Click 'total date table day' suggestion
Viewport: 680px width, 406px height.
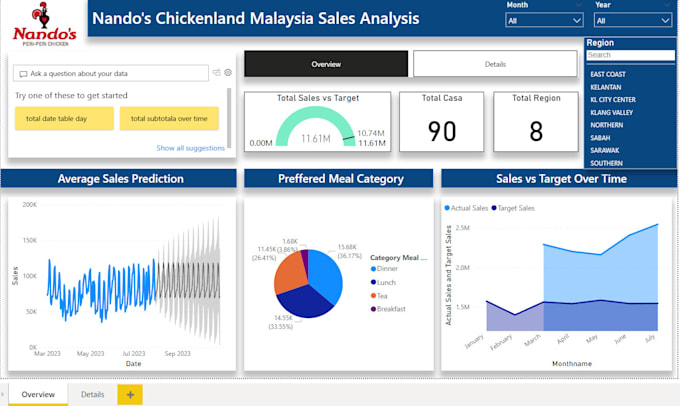64,118
